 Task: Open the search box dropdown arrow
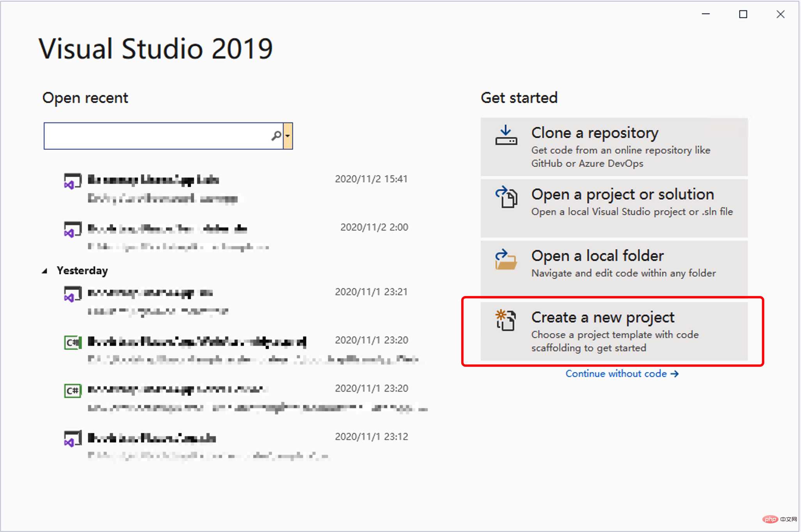(288, 136)
